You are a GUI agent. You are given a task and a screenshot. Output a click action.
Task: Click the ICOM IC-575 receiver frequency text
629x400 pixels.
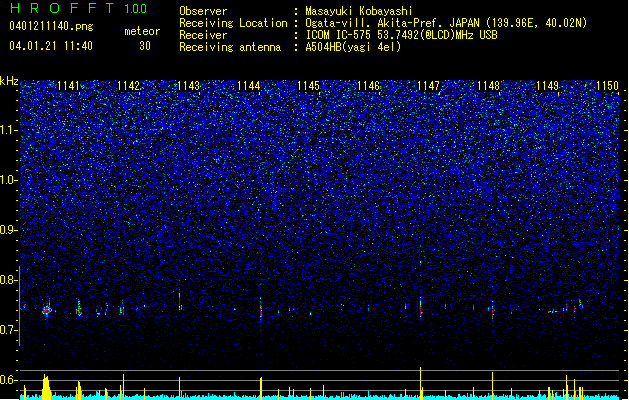click(401, 35)
